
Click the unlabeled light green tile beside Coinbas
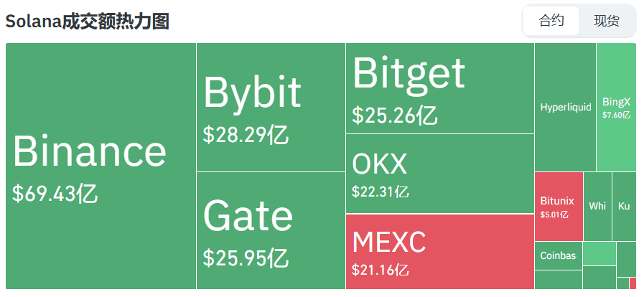pyautogui.click(x=599, y=253)
